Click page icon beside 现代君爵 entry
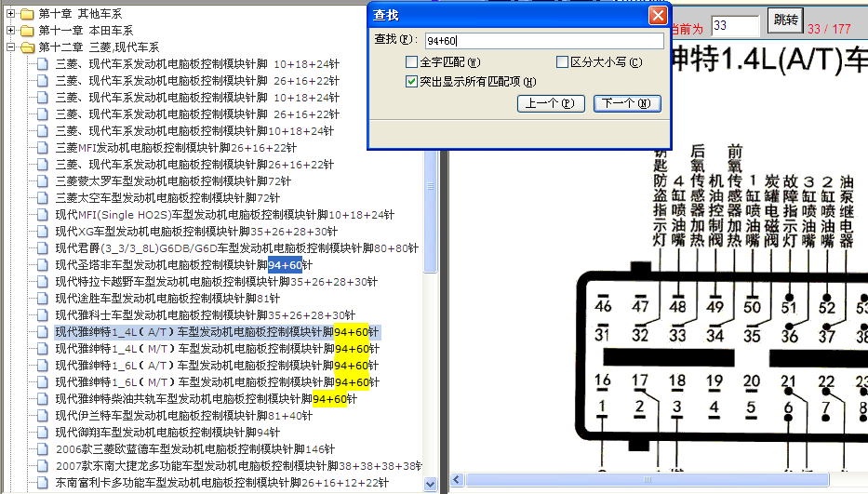This screenshot has width=868, height=494. 42,248
